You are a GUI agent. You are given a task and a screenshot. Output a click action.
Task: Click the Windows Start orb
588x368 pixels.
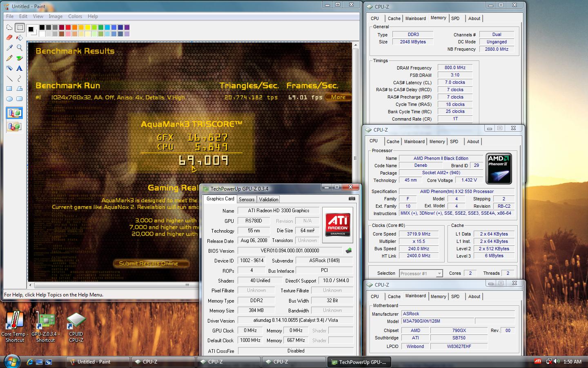point(11,361)
